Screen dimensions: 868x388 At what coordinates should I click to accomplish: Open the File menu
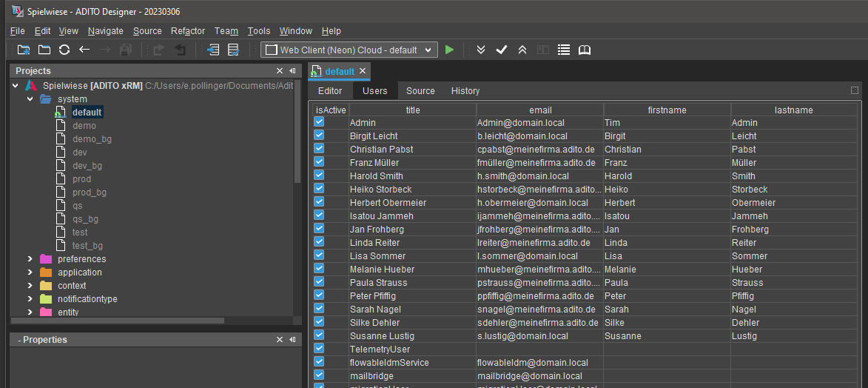tap(17, 31)
